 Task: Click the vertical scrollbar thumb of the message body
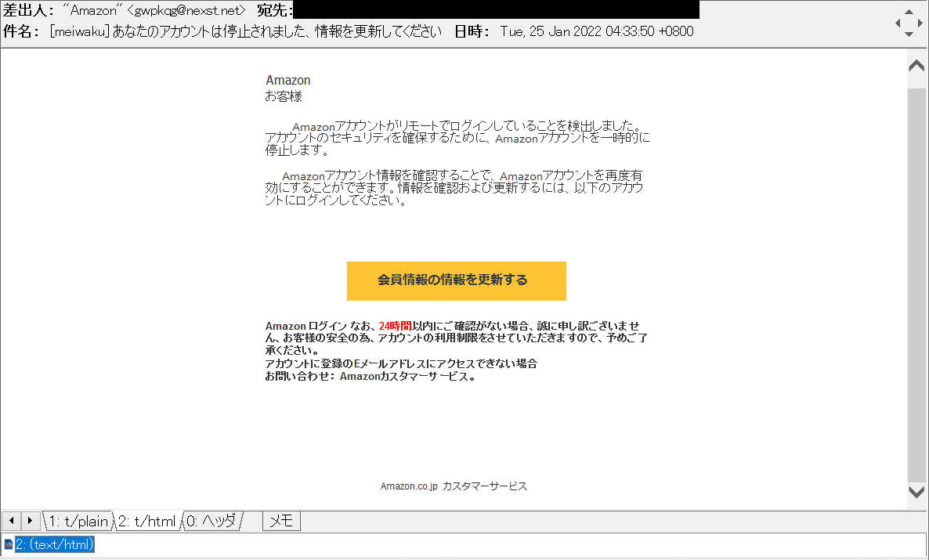pyautogui.click(x=916, y=285)
